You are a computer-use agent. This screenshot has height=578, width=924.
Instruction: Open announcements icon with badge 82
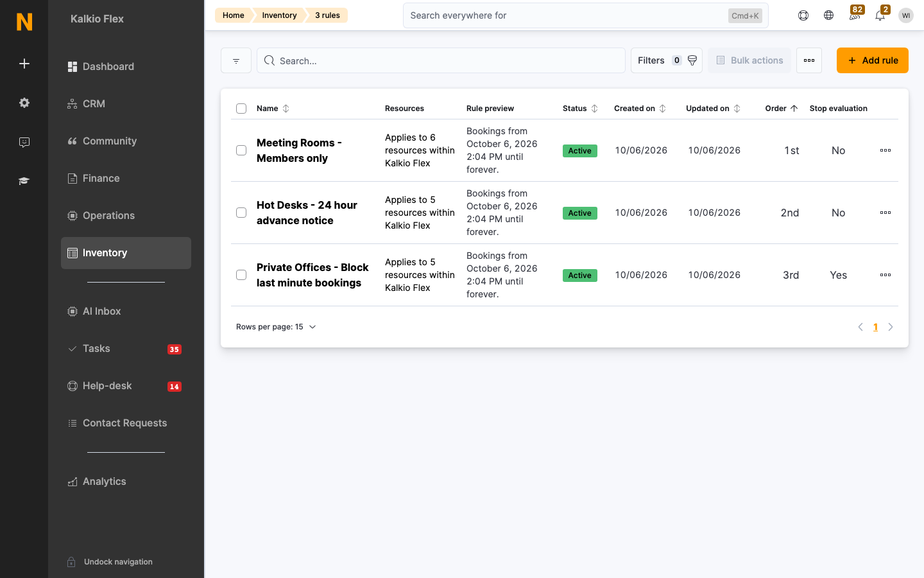coord(855,14)
